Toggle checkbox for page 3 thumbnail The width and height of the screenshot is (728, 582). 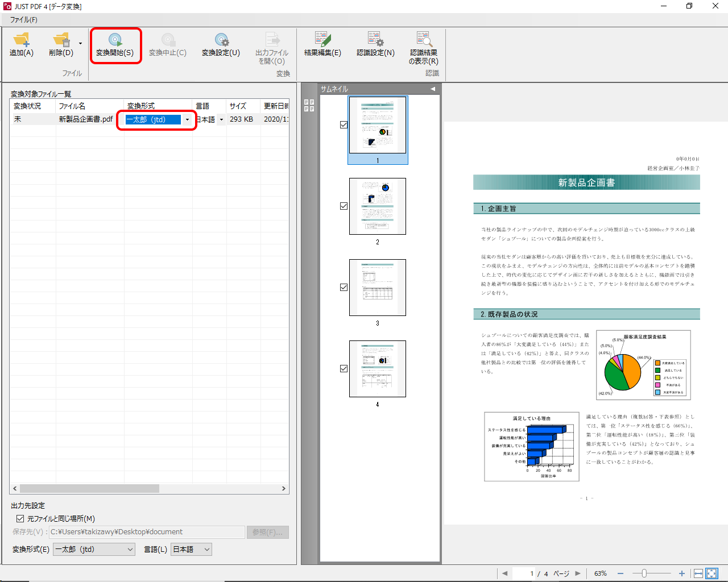point(344,287)
